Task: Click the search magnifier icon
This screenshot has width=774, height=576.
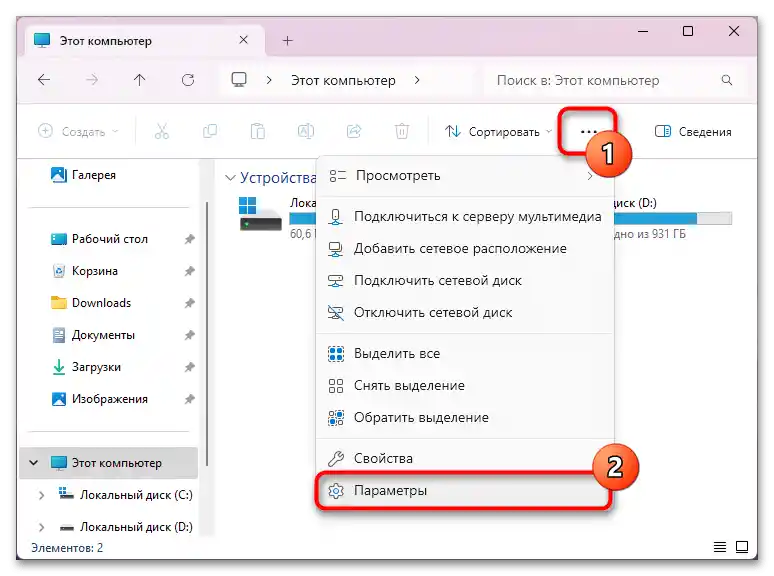Action: coord(727,80)
